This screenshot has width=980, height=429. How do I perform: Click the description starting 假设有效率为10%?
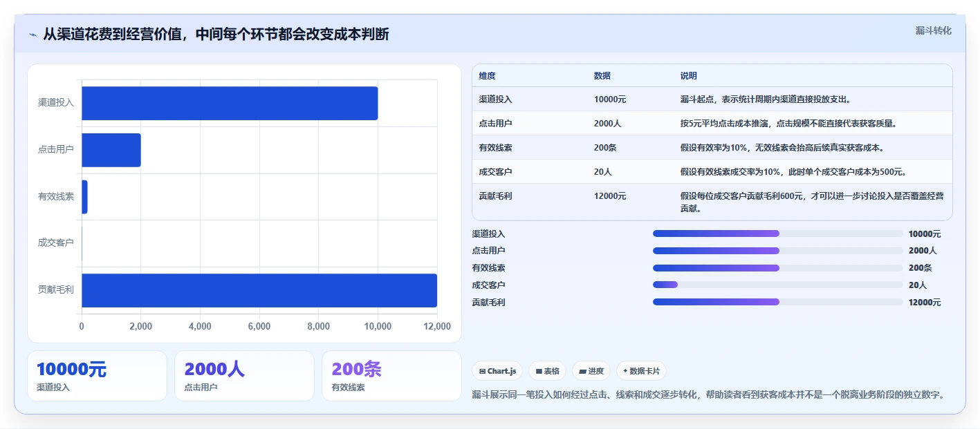782,148
